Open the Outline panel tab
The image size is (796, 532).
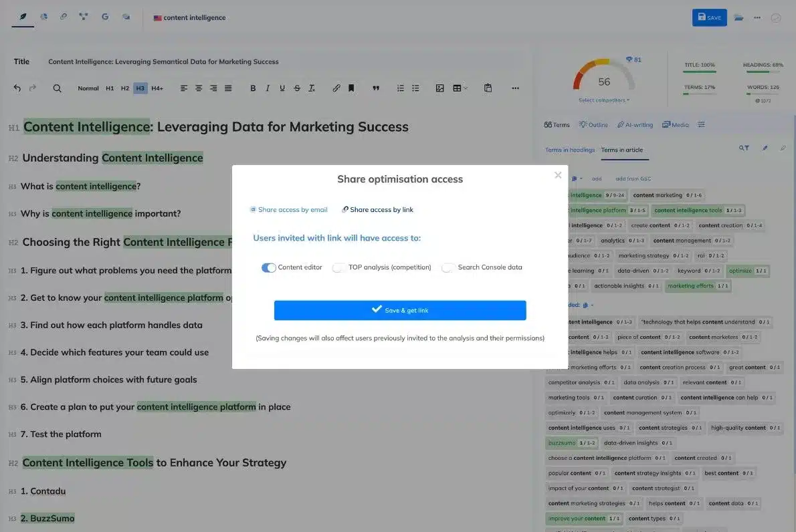(593, 125)
